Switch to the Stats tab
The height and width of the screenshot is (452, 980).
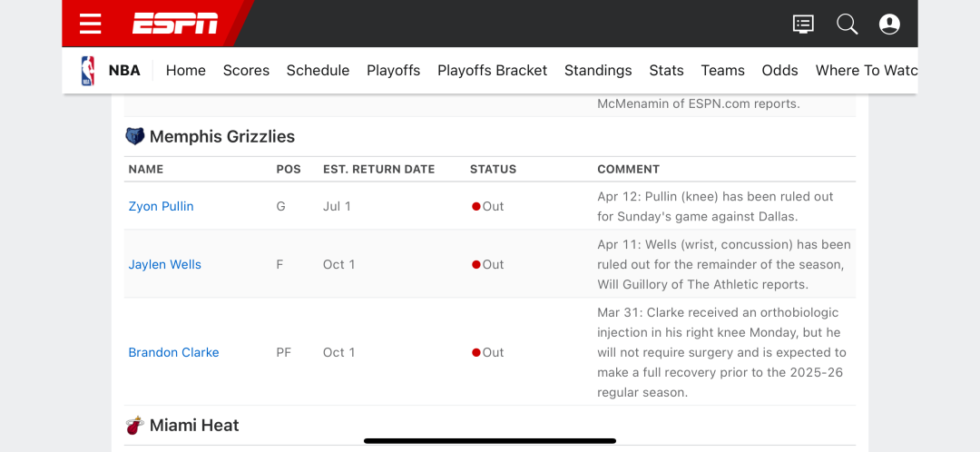click(x=666, y=71)
